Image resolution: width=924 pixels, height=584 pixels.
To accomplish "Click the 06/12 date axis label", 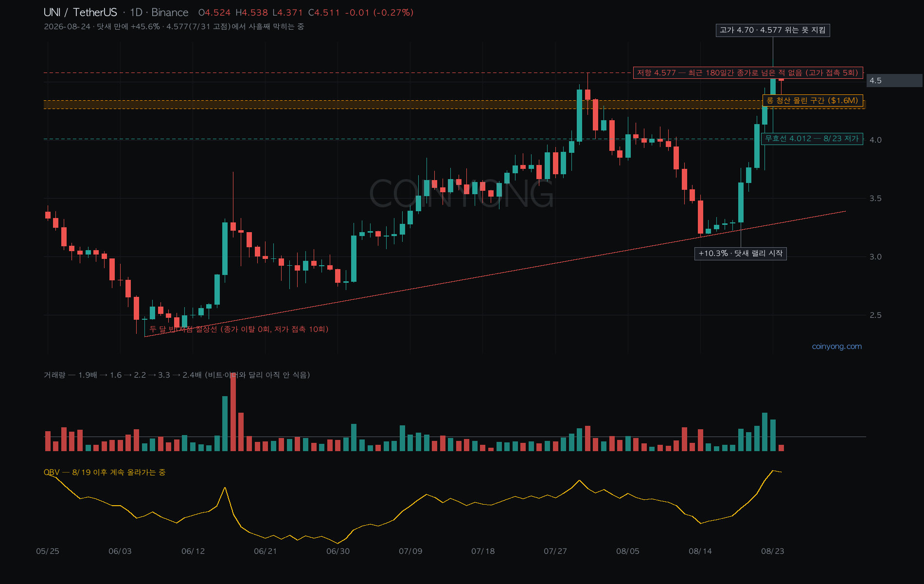I will click(193, 551).
